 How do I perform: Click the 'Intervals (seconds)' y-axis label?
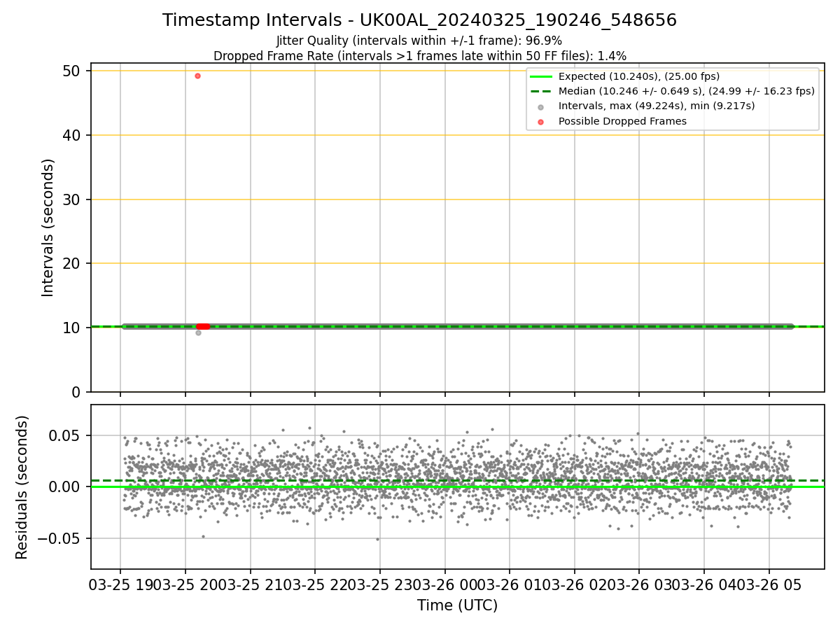pos(48,227)
